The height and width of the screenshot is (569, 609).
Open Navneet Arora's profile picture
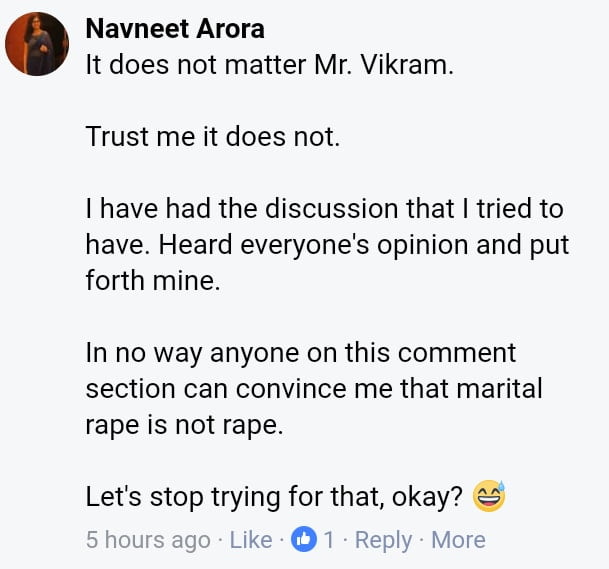pos(37,45)
